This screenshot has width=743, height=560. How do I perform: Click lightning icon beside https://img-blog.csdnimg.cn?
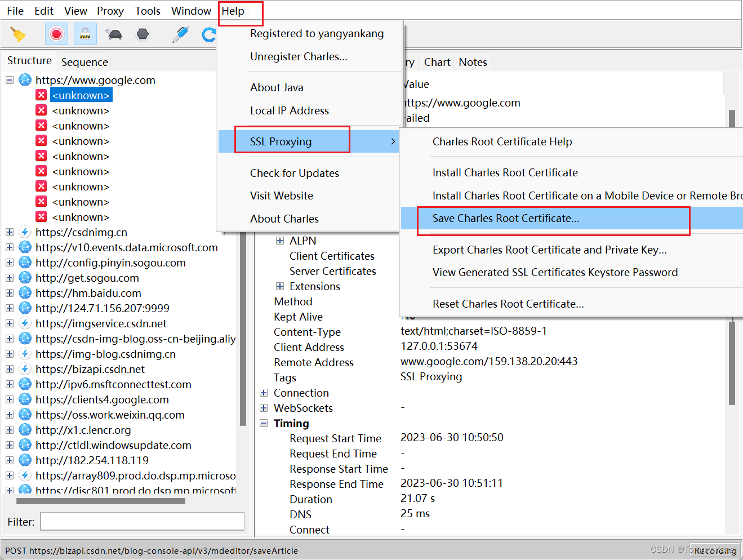[25, 354]
